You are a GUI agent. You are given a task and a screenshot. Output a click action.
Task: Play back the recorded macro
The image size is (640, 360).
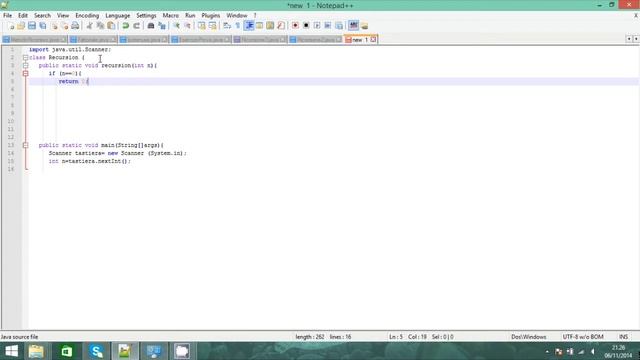(x=317, y=26)
